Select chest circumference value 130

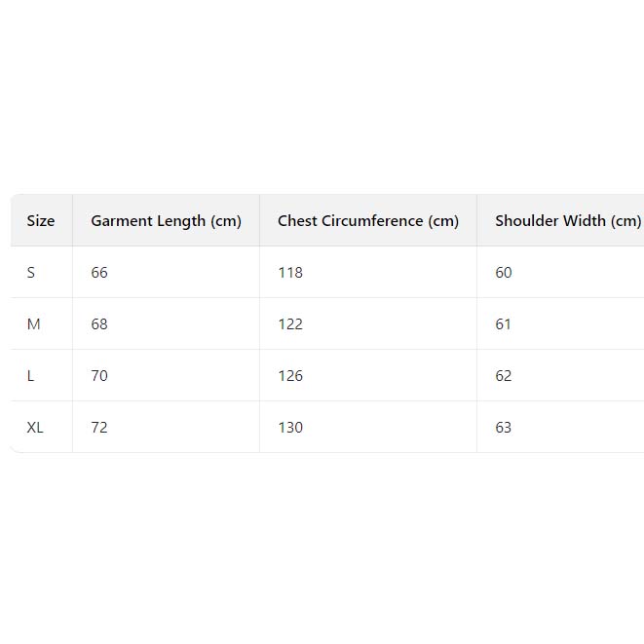click(x=290, y=428)
